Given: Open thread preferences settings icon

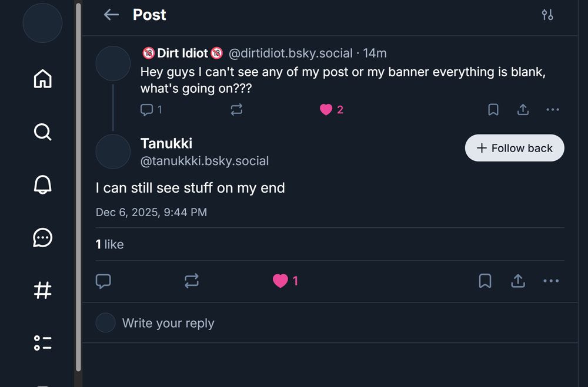Looking at the screenshot, I should click(x=547, y=15).
